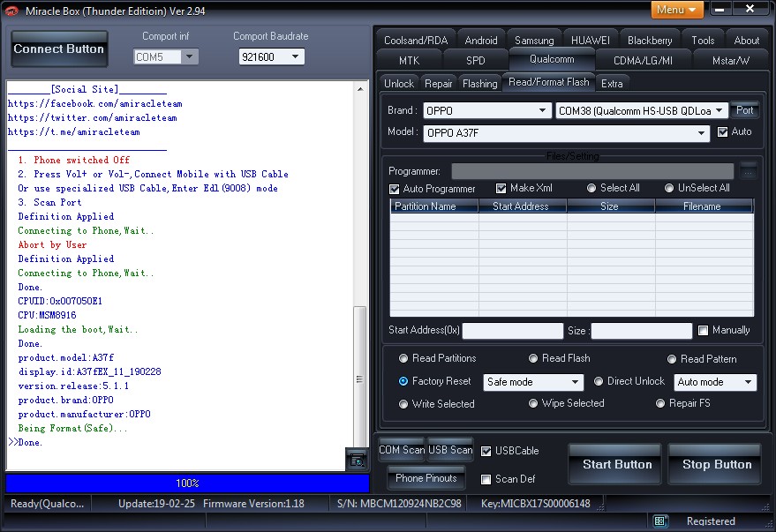
Task: Click the log scrollbar up arrow
Action: (360, 89)
